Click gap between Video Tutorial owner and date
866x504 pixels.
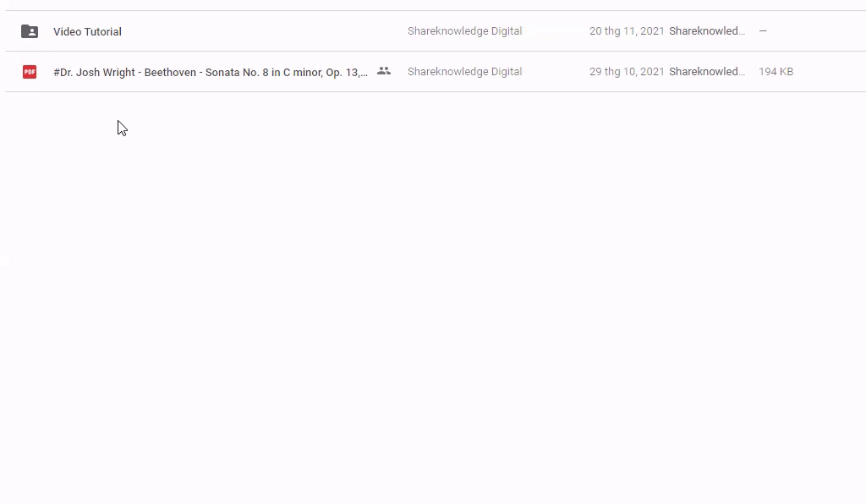point(555,31)
